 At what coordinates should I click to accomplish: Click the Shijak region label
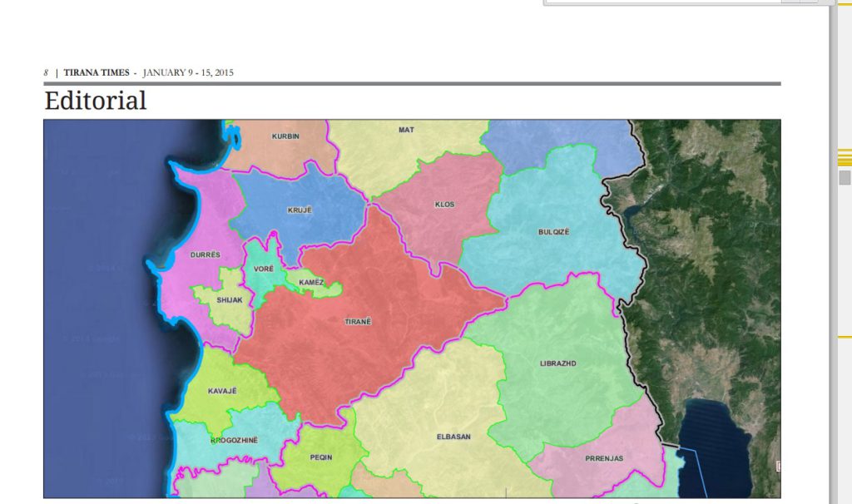coord(229,300)
